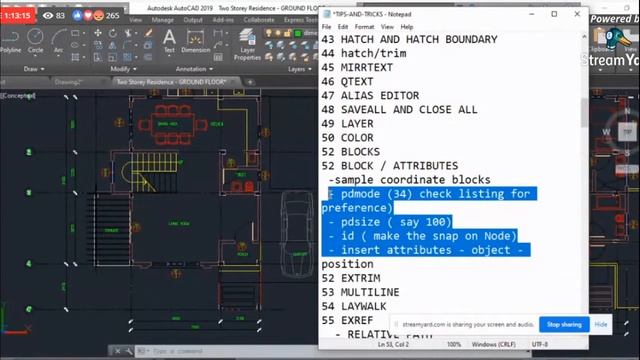
Task: Expand the Layers panel
Action: [300, 69]
